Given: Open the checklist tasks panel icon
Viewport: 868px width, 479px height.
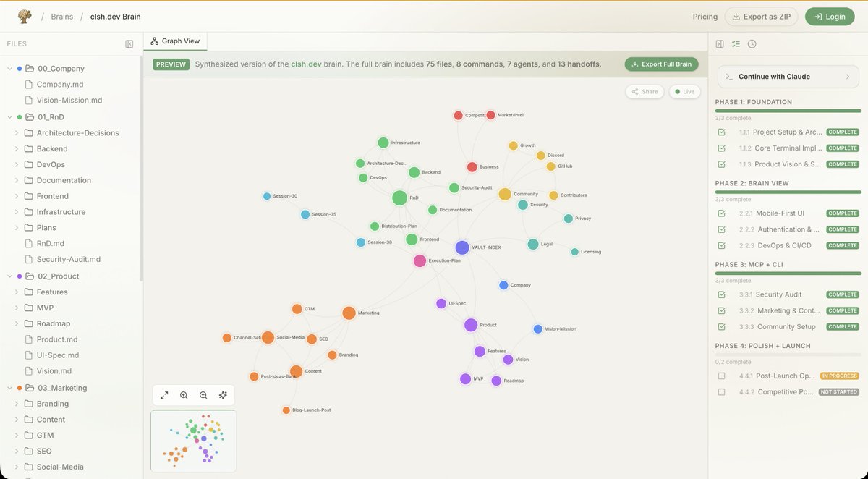Looking at the screenshot, I should [736, 44].
